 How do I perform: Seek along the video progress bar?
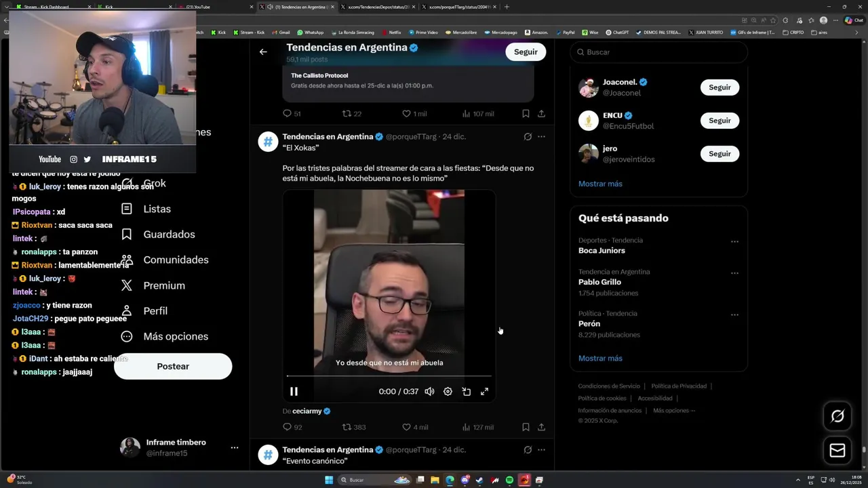pyautogui.click(x=389, y=375)
